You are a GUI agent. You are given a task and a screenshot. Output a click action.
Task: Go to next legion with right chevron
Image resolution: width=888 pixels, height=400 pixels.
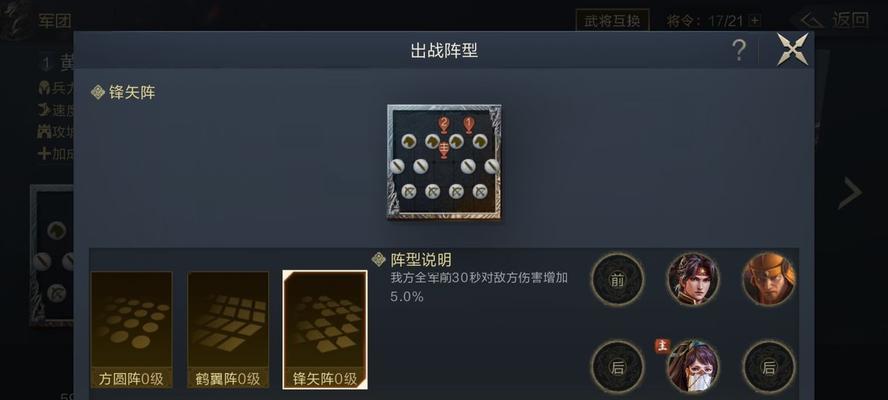click(x=850, y=193)
